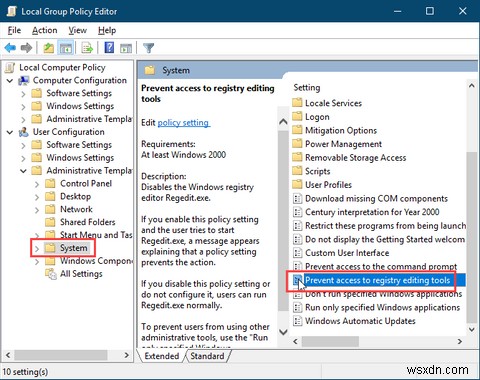Click the Forward arrow toolbar icon
Viewport: 480px width, 380px height.
[x=26, y=48]
